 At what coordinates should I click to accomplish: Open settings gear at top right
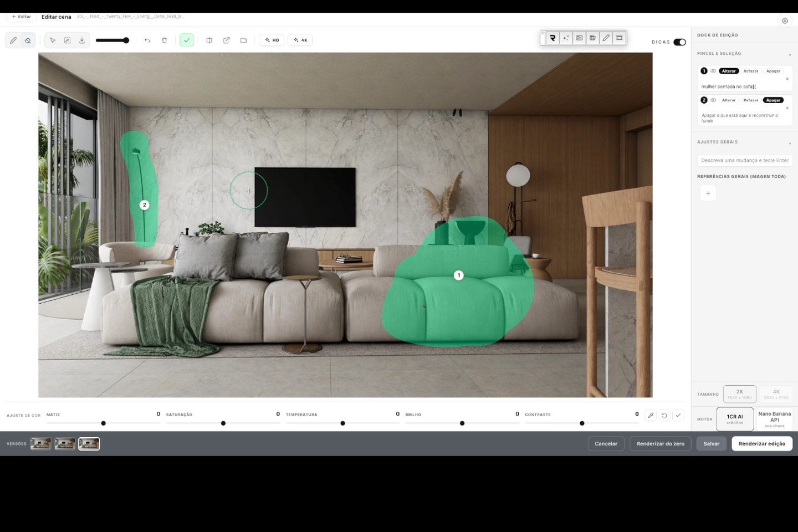click(x=785, y=21)
